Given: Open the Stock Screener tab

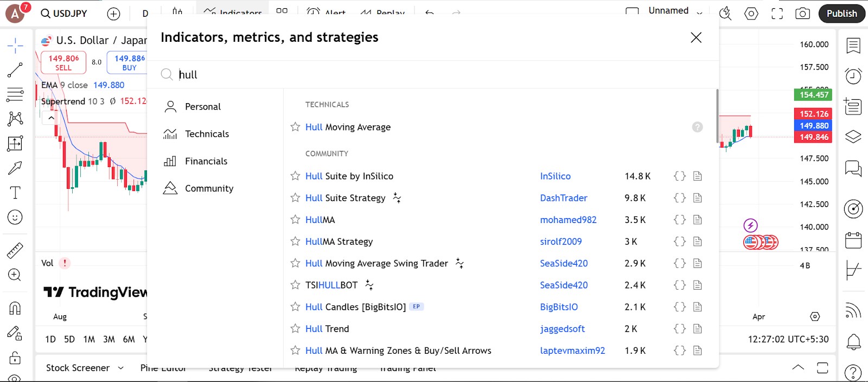Looking at the screenshot, I should coord(78,368).
